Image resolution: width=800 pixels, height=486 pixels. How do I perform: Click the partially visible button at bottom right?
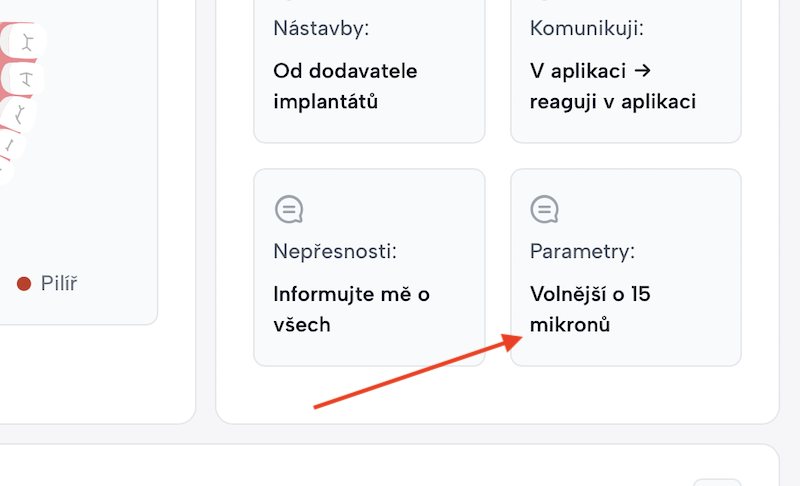[717, 482]
